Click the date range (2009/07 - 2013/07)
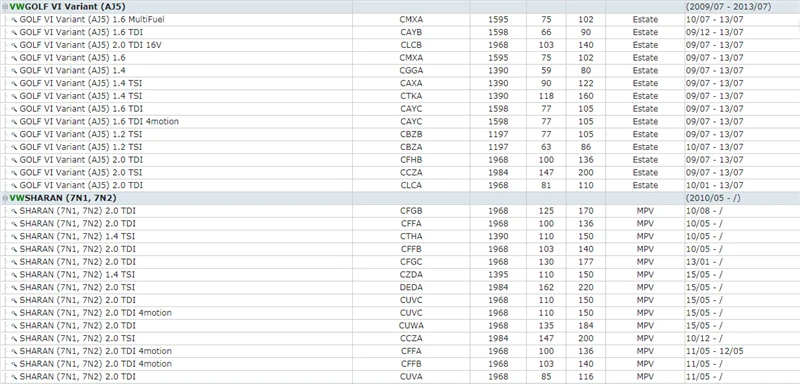Image resolution: width=800 pixels, height=384 pixels. tap(729, 7)
